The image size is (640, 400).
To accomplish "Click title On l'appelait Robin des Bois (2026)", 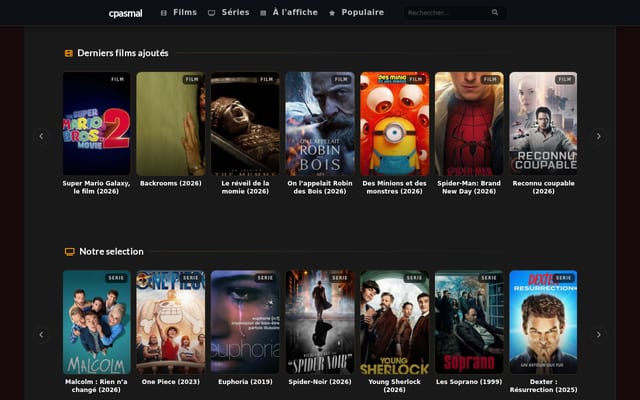I will 320,187.
